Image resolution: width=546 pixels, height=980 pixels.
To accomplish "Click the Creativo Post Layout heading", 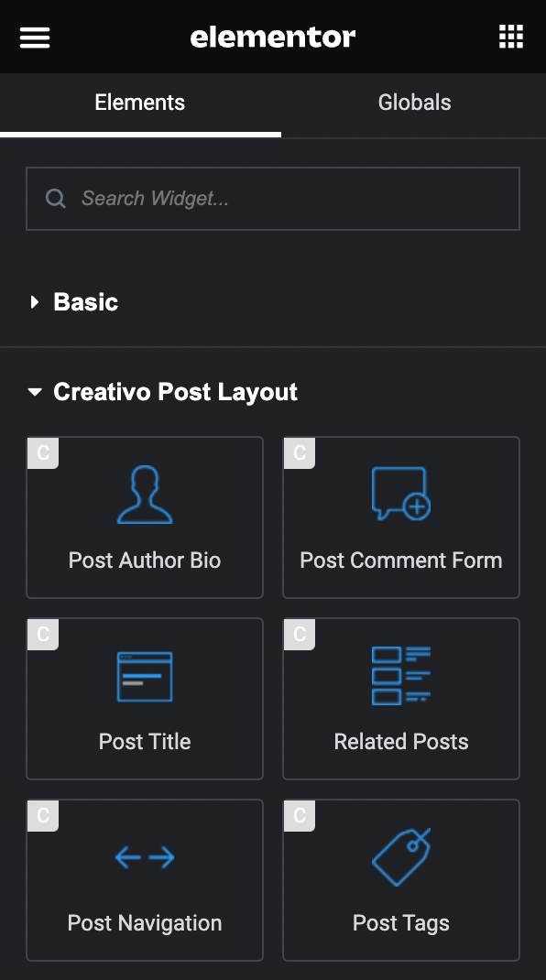I will pyautogui.click(x=175, y=392).
